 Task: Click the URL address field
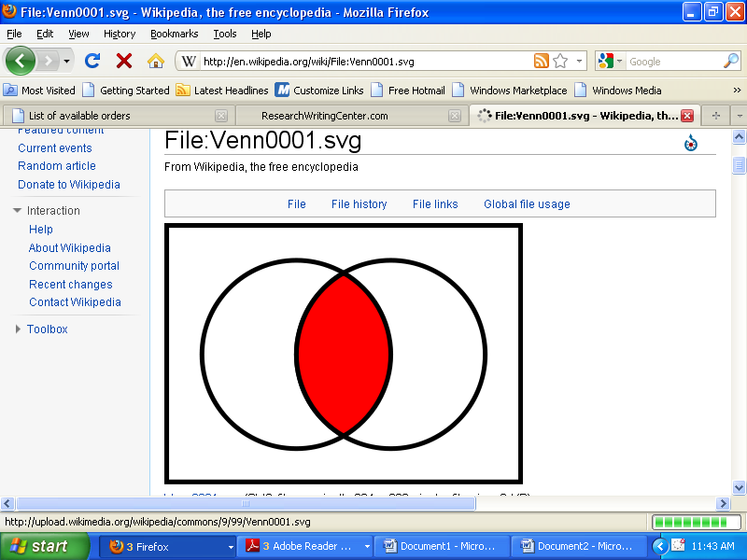pos(364,62)
